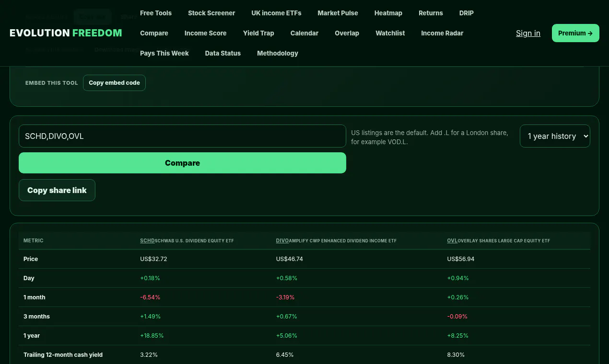Viewport: 609px width, 364px height.
Task: Click Copy embed code button
Action: click(114, 83)
